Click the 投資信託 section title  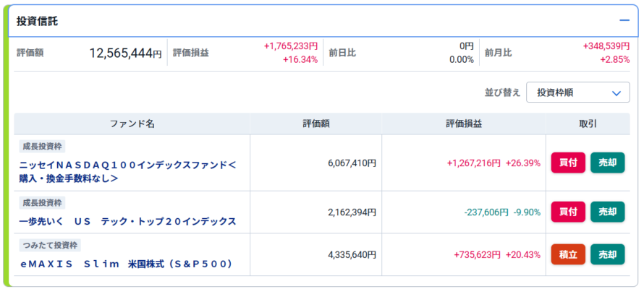tap(37, 22)
